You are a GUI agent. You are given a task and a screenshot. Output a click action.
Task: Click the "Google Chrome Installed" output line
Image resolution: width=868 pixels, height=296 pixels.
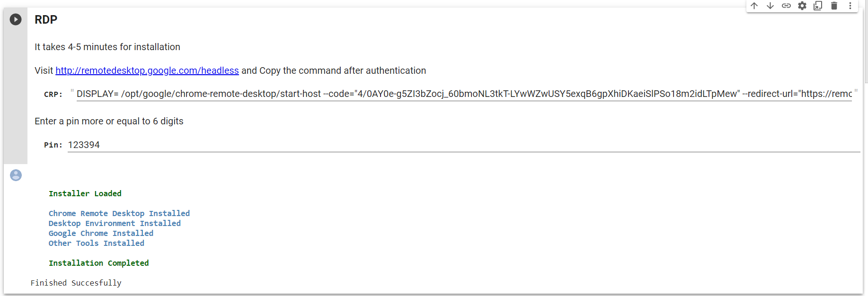tap(101, 233)
